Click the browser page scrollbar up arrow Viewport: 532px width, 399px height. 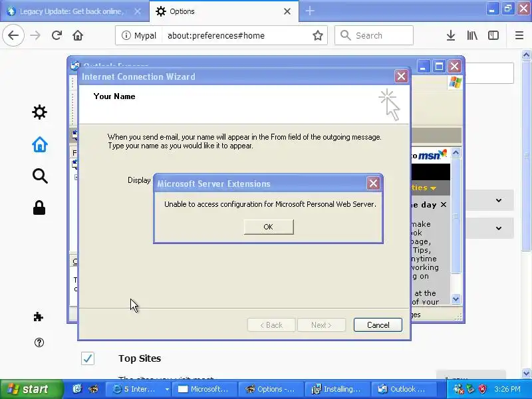click(x=526, y=55)
